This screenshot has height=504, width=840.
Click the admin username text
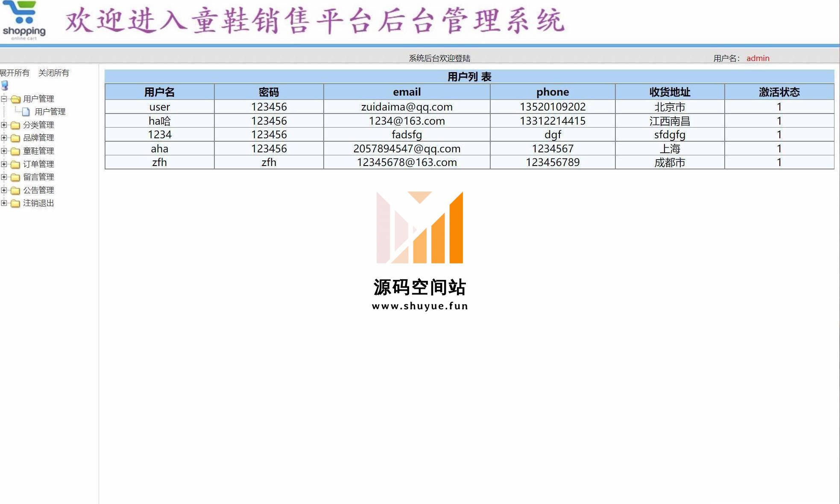pos(758,58)
